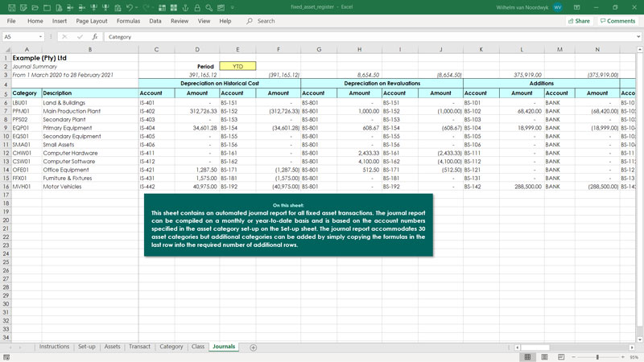This screenshot has width=644, height=362.
Task: Click the Redo arrow icon
Action: pos(147,7)
